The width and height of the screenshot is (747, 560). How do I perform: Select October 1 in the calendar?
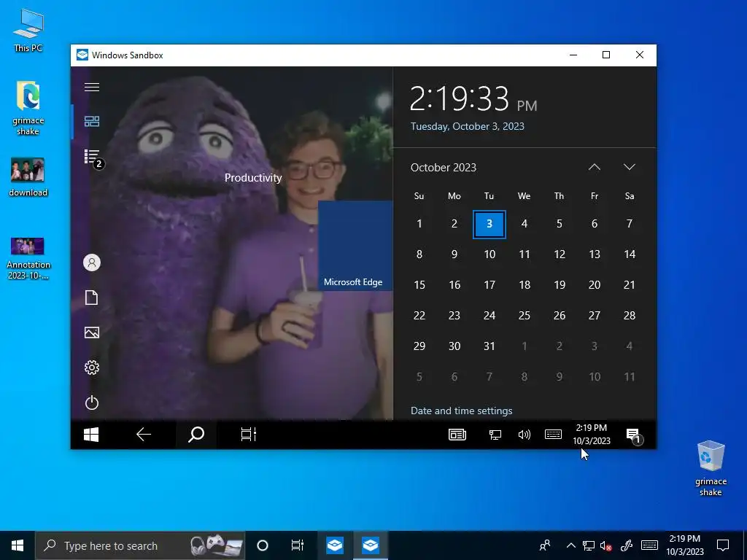point(419,224)
